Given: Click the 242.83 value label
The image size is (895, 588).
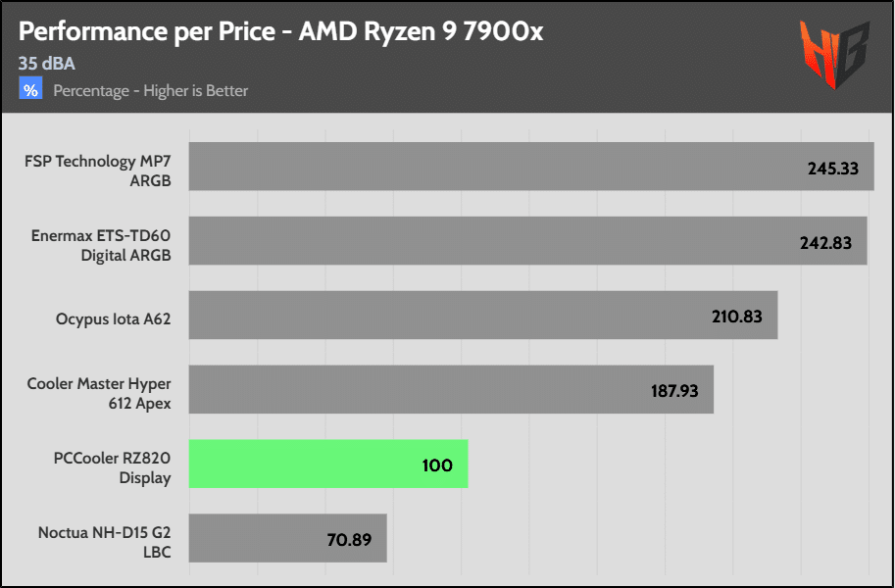Looking at the screenshot, I should (825, 243).
